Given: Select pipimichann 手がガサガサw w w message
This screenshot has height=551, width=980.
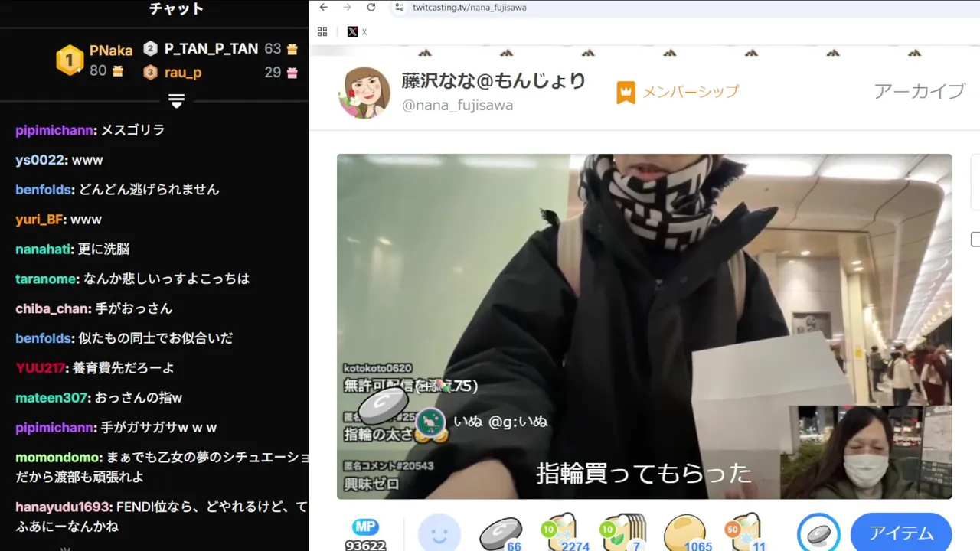Looking at the screenshot, I should [x=116, y=427].
